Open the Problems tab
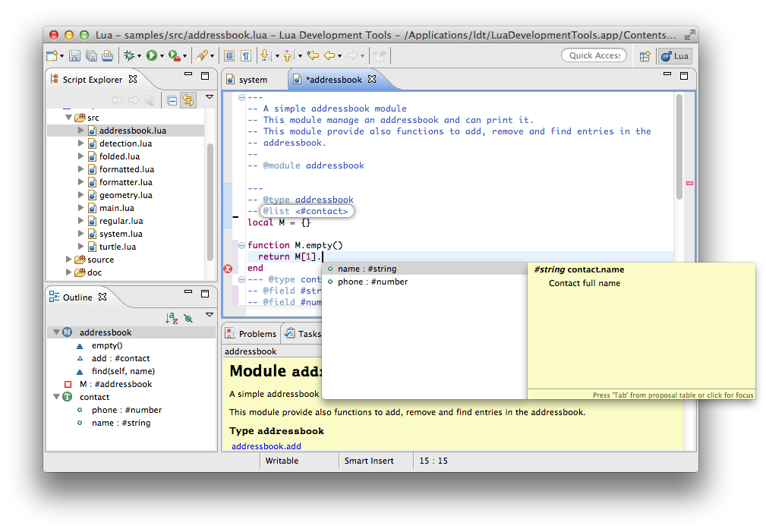 point(251,334)
